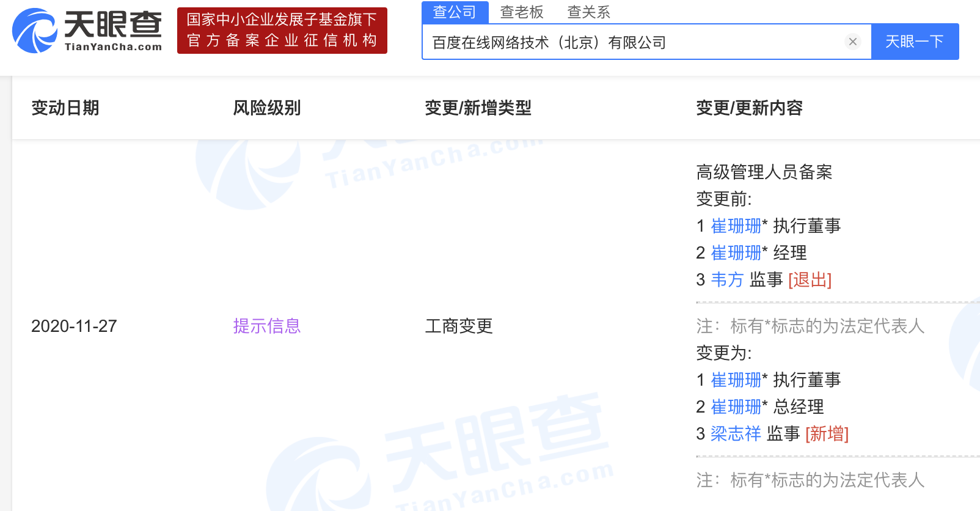Click the [新增] tag beside 梁志祥
This screenshot has height=511, width=980.
tap(827, 434)
